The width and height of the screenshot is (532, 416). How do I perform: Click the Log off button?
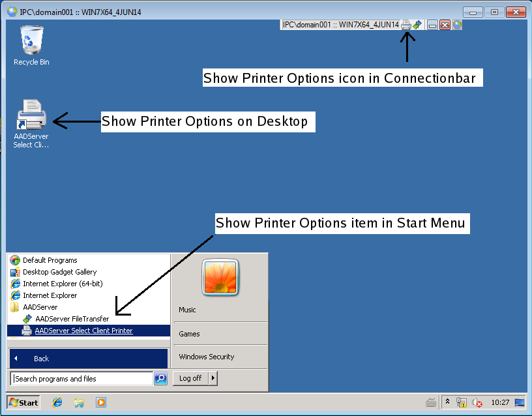click(190, 378)
